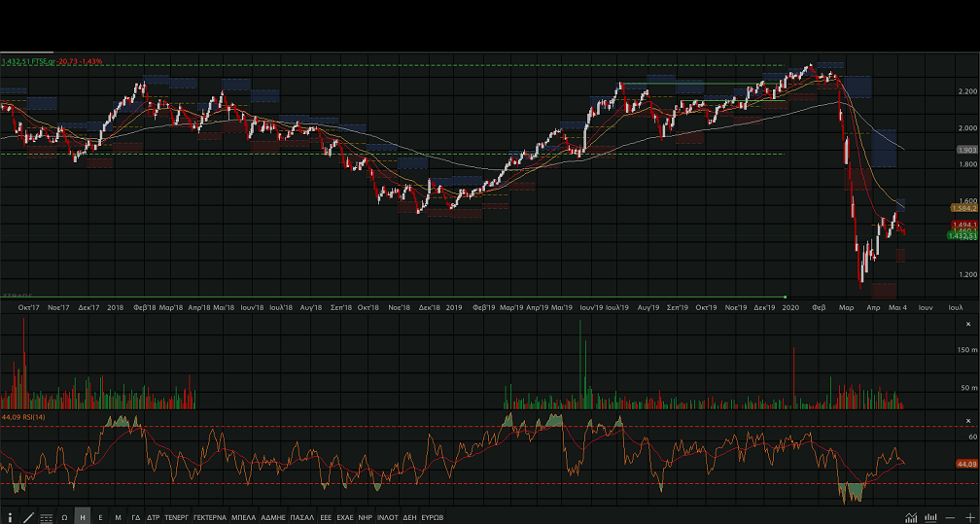The image size is (980, 524).
Task: Toggle the Η daily timeframe button
Action: (83, 517)
